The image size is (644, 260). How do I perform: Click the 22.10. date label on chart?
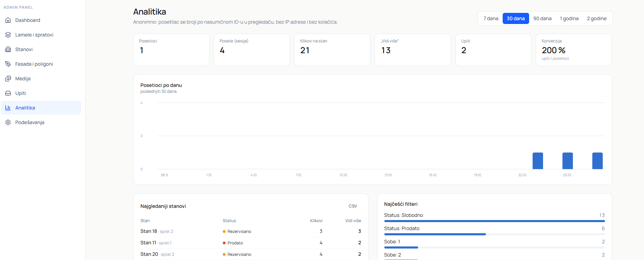523,175
